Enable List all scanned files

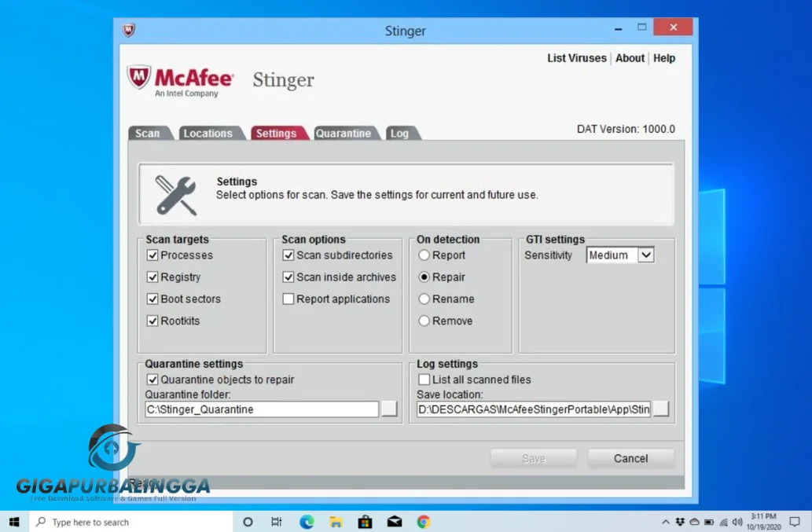click(424, 380)
